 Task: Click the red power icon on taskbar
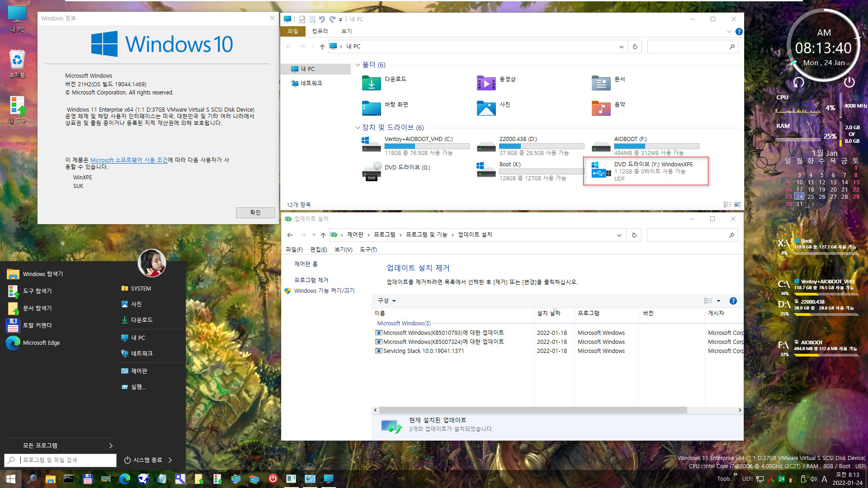point(273,479)
